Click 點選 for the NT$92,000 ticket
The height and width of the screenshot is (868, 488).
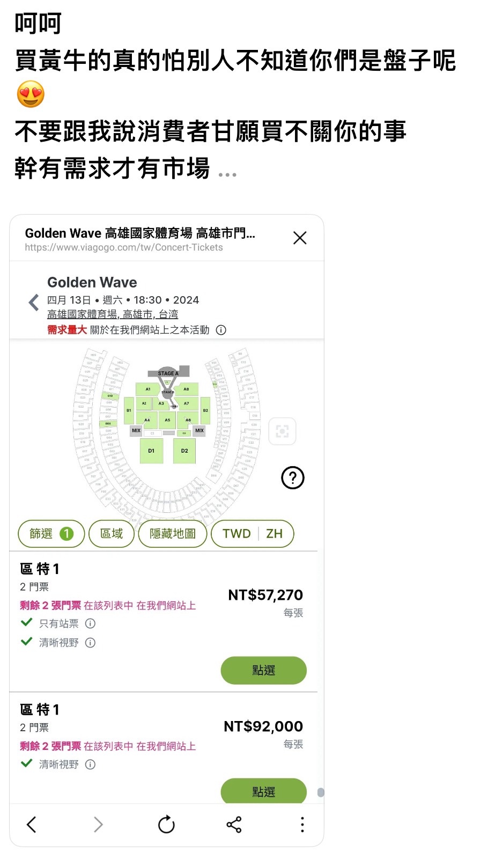pos(263,791)
